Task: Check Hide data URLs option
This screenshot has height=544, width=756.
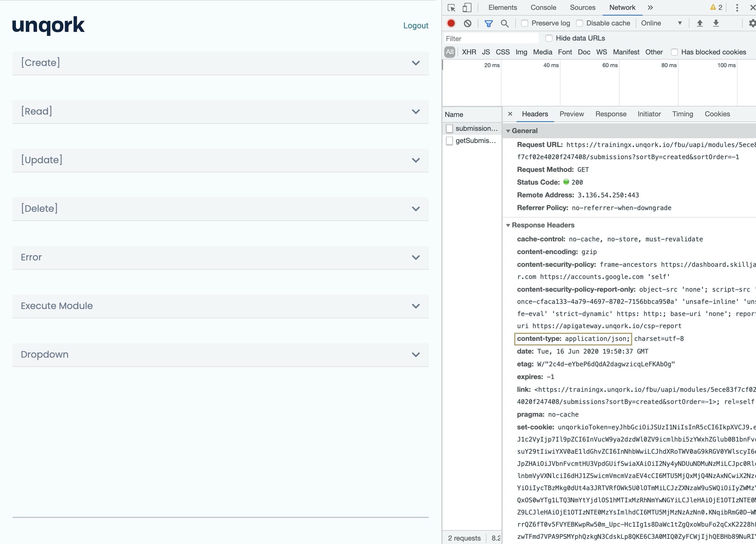Action: (x=549, y=38)
